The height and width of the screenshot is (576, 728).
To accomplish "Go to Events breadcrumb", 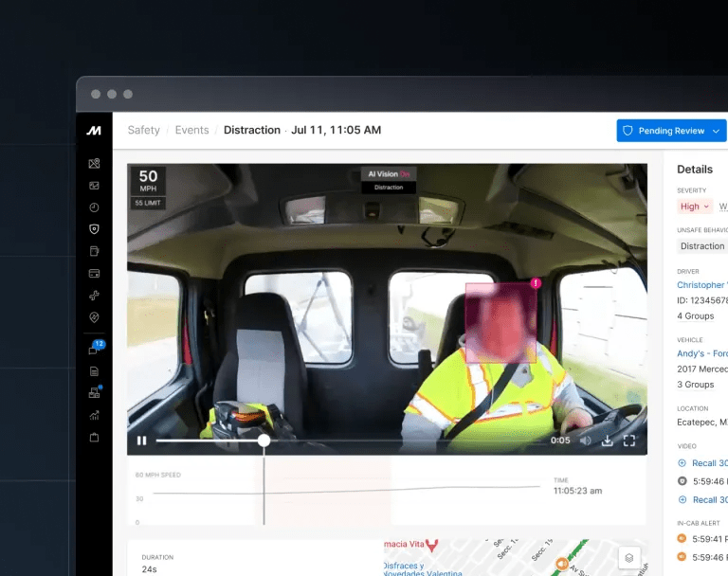I will 191,130.
